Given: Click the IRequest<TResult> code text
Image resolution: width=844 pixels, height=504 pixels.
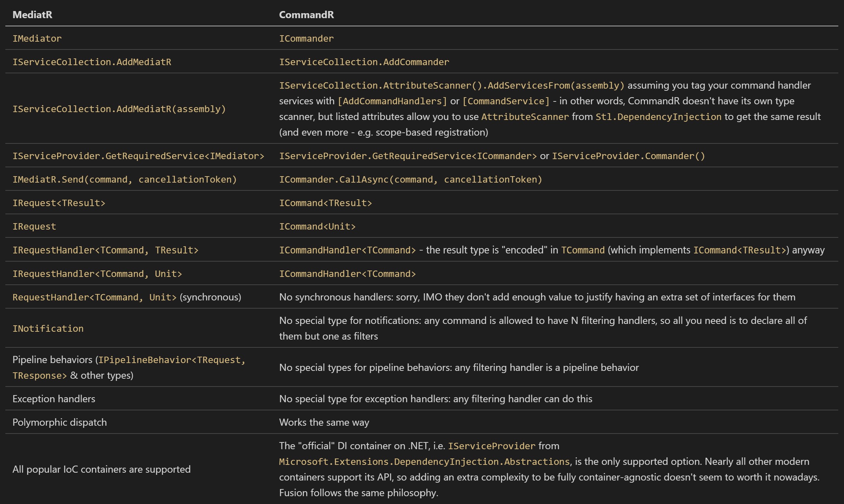Looking at the screenshot, I should tap(59, 203).
